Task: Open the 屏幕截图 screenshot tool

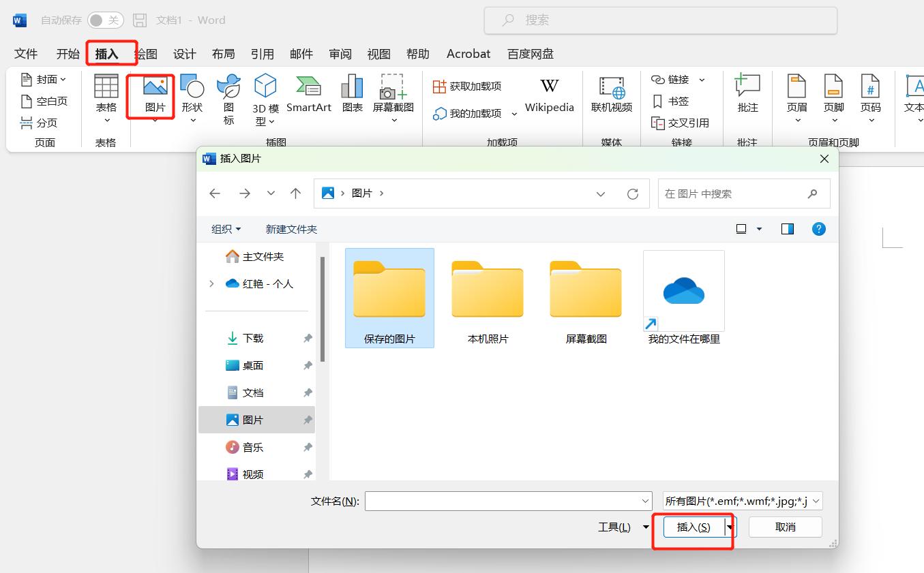Action: [x=393, y=96]
